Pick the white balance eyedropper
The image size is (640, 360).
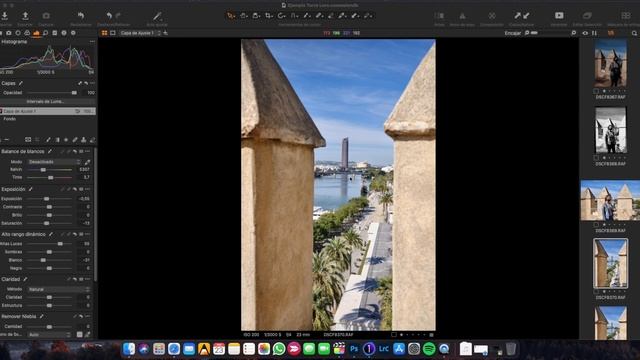pyautogui.click(x=87, y=162)
